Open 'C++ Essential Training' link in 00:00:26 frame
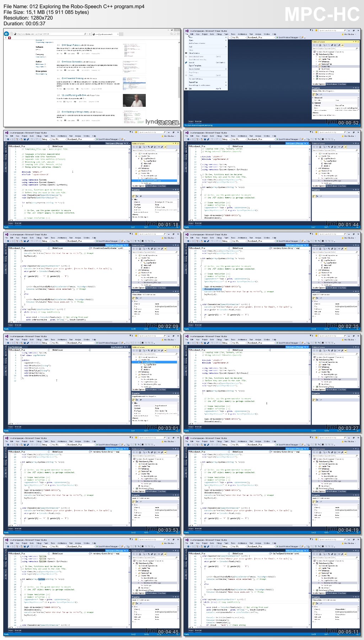Viewport: 364px width, 640px height. click(73, 78)
